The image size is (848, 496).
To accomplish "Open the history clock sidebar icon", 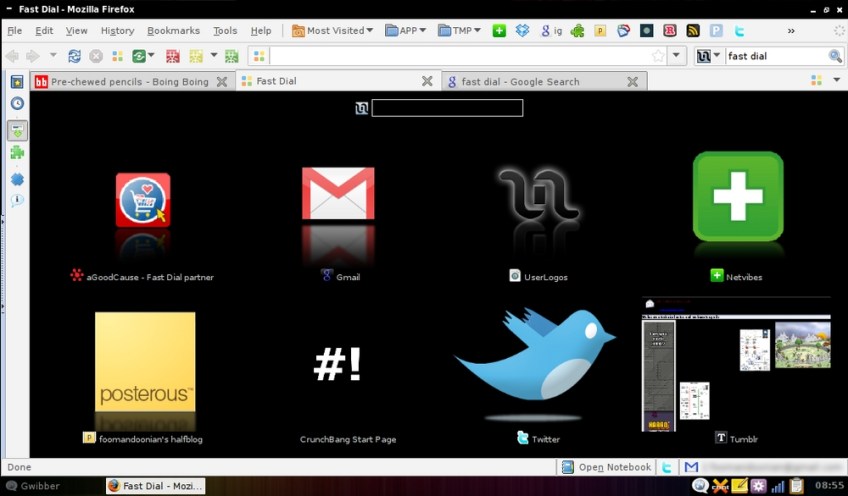I will 17,103.
